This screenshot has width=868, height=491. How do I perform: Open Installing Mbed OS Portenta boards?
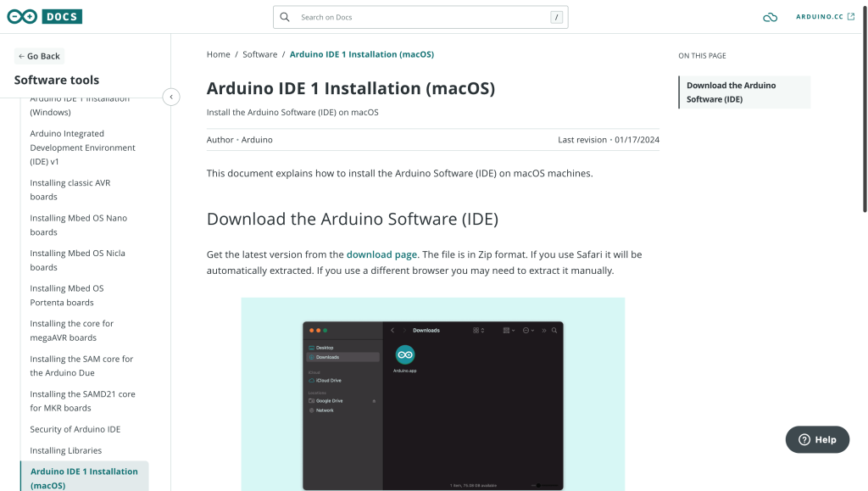67,295
